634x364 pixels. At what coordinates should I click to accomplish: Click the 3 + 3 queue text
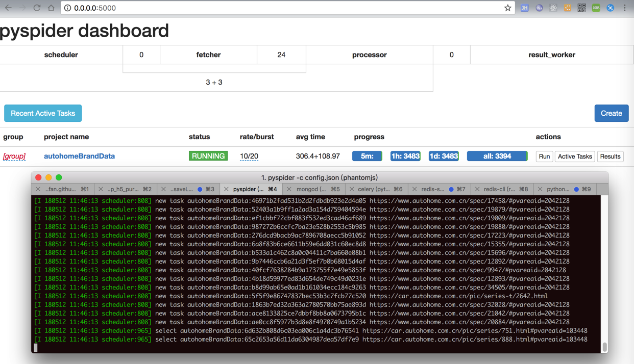(214, 82)
